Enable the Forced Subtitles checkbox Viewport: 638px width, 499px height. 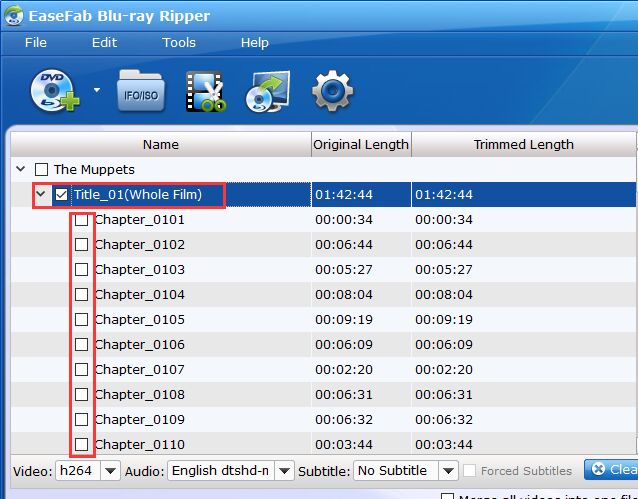pyautogui.click(x=470, y=471)
